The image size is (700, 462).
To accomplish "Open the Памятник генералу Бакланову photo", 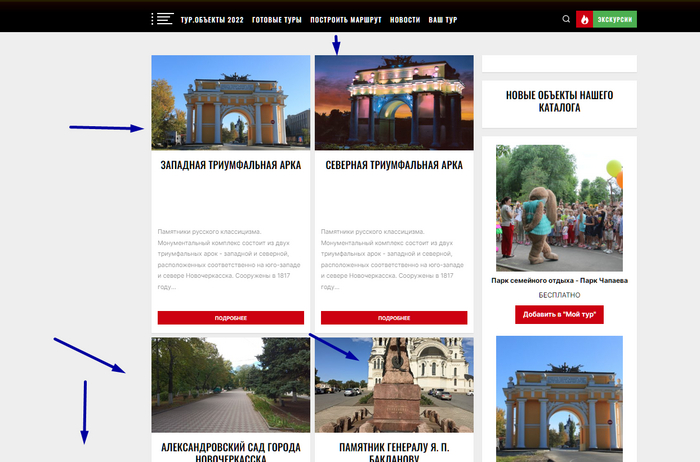I will pyautogui.click(x=394, y=384).
